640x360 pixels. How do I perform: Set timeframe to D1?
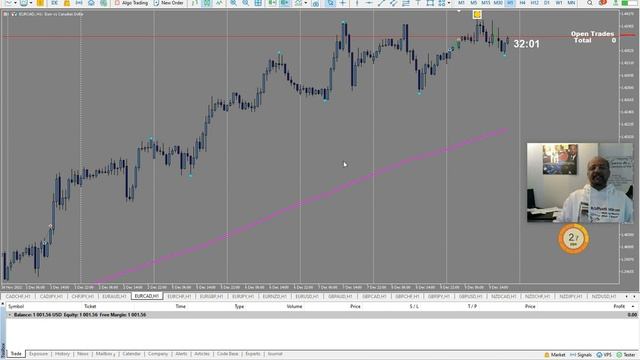[547, 3]
